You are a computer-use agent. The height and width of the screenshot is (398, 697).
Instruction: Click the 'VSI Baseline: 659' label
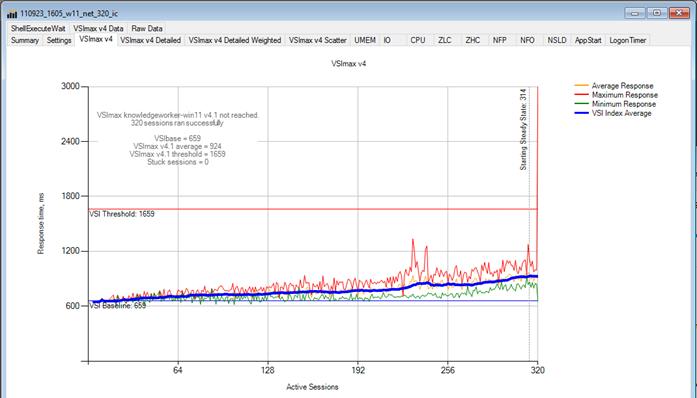118,306
